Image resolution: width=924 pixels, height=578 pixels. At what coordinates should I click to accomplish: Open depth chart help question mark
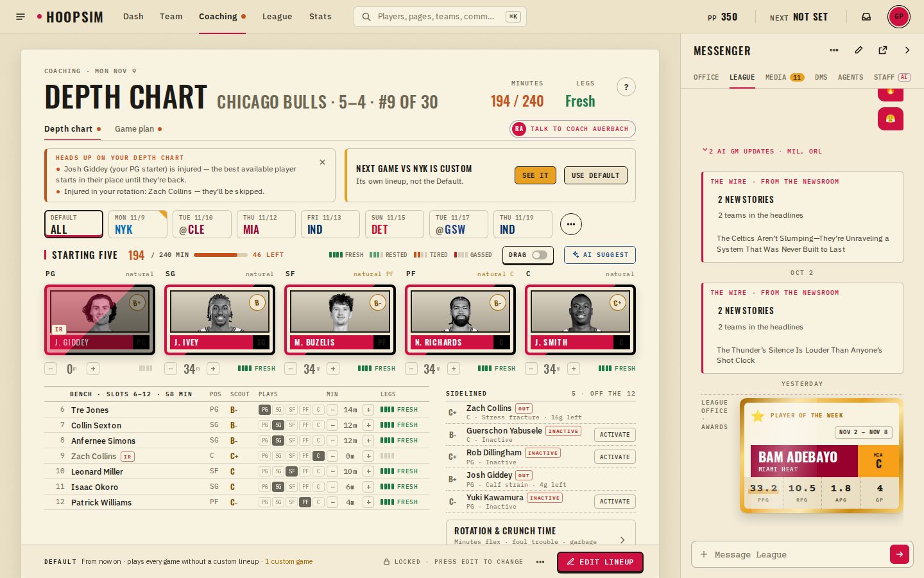626,87
